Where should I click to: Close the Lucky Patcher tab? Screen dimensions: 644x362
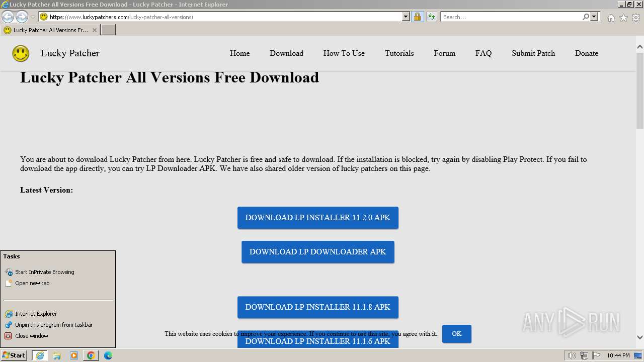coord(94,30)
